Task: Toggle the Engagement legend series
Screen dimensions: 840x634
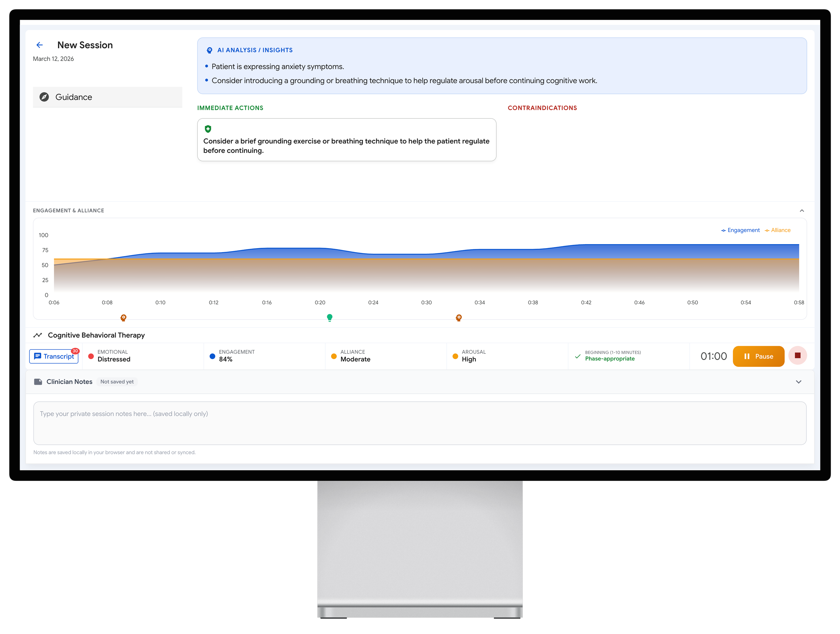Action: point(740,230)
